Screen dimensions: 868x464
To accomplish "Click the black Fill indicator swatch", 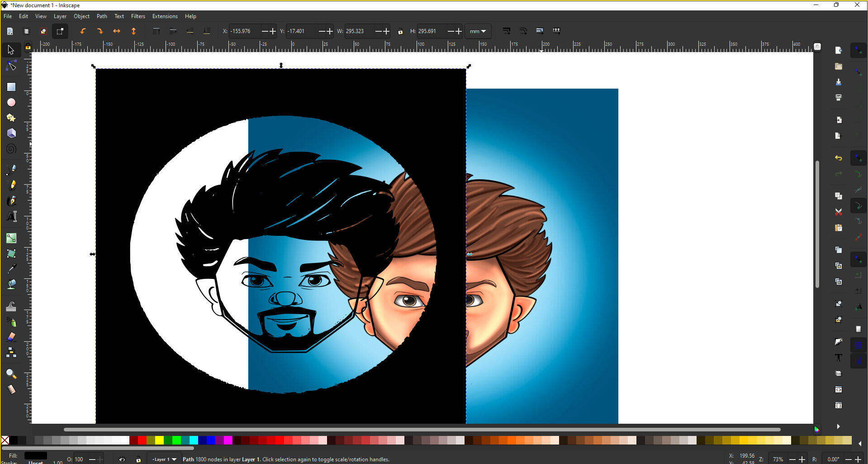I will (36, 455).
